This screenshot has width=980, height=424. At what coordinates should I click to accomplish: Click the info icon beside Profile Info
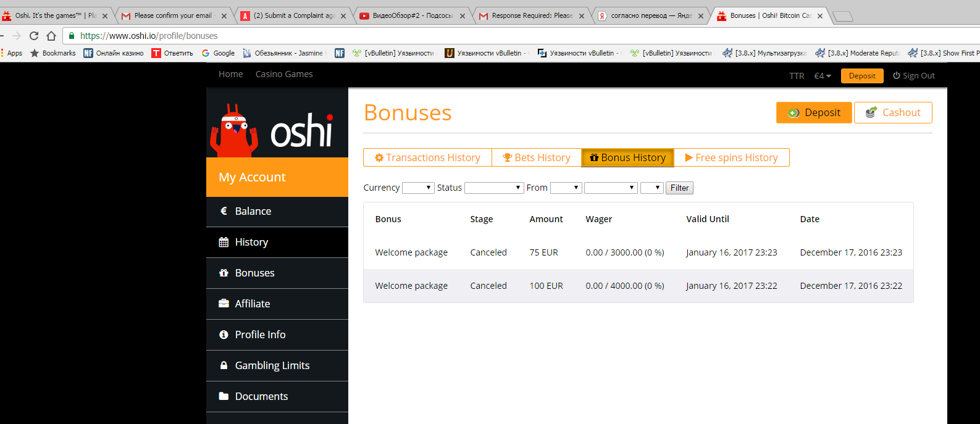224,335
